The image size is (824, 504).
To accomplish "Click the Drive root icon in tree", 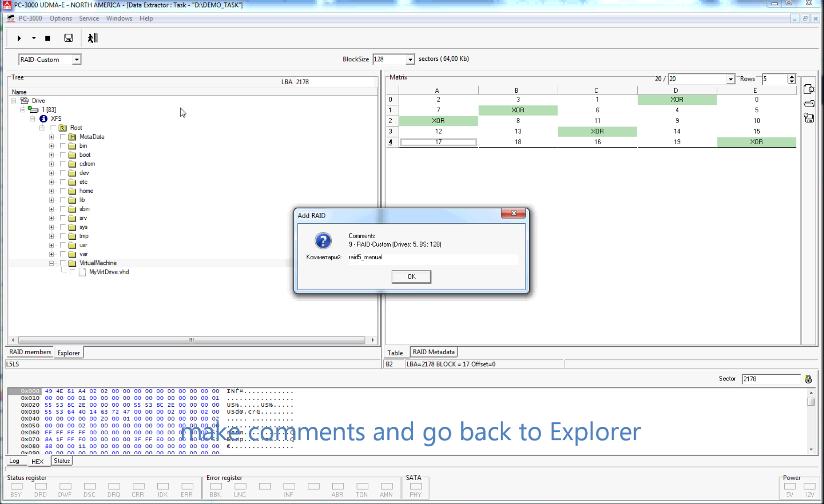I will pyautogui.click(x=25, y=101).
